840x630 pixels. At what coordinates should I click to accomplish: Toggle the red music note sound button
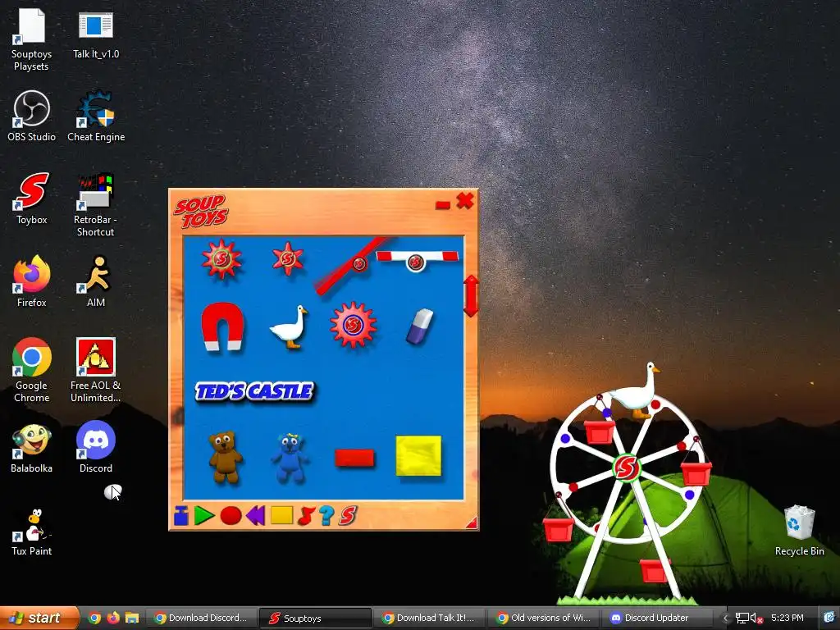tap(306, 515)
